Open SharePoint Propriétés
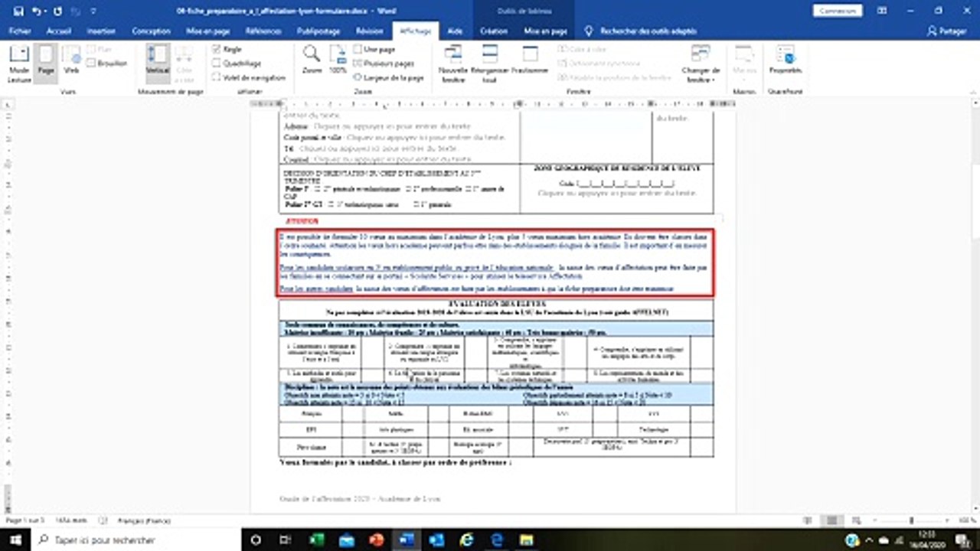Screen dimensions: 980x551 (786, 60)
